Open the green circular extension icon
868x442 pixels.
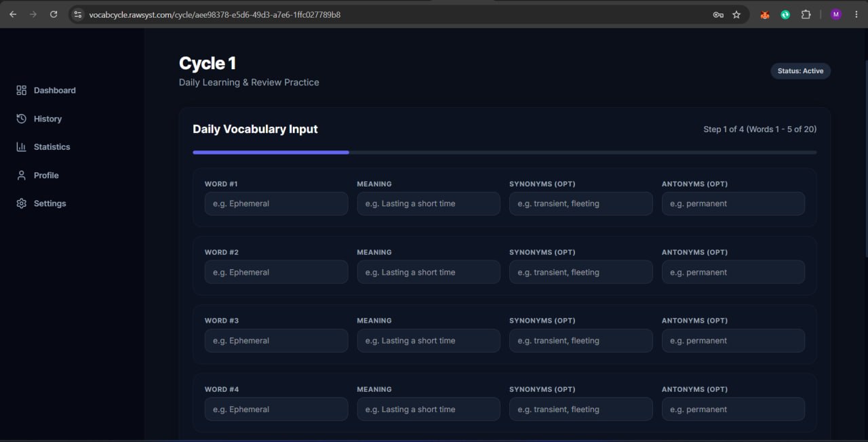pyautogui.click(x=785, y=14)
